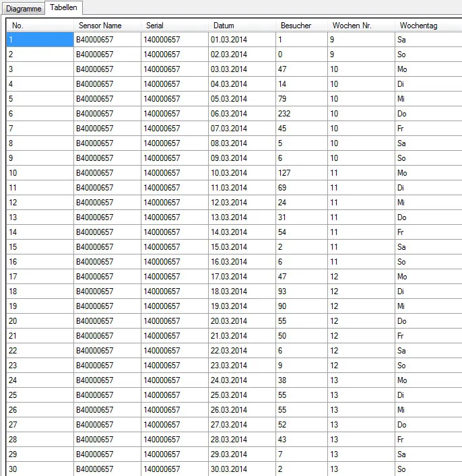Click the Wochen Nr. column header
Viewport: 462px width, 476px height.
(x=361, y=26)
